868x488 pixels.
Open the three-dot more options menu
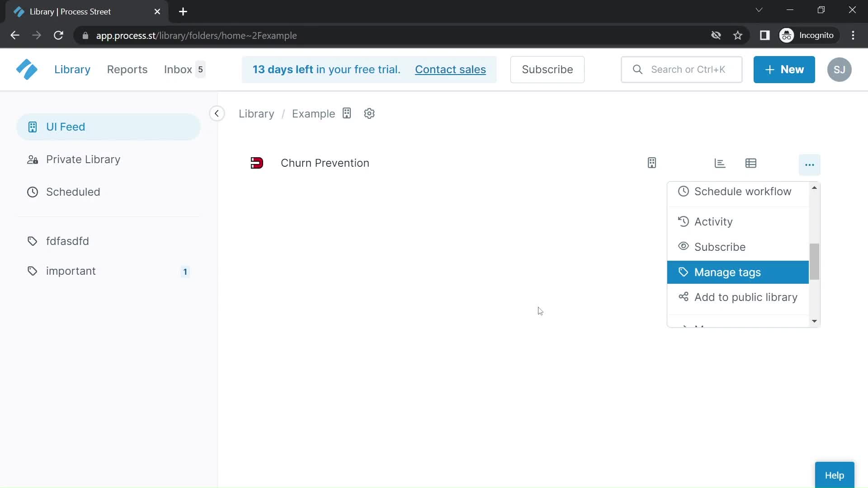point(810,163)
